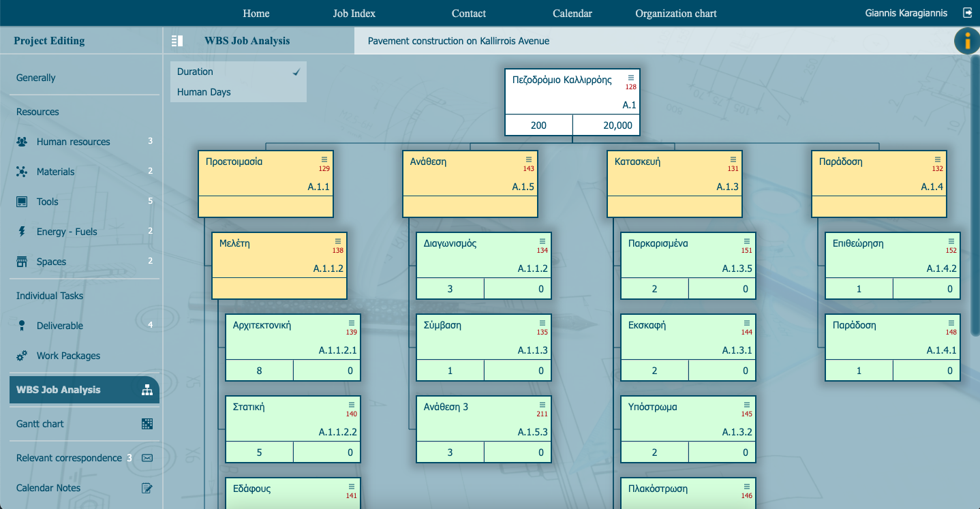Click the WBS Job Analysis hierarchy icon
980x509 pixels.
click(147, 390)
